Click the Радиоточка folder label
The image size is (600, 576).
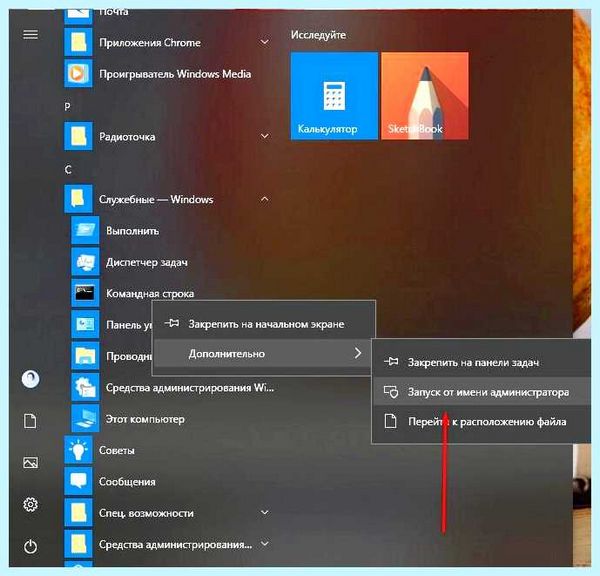click(x=127, y=137)
